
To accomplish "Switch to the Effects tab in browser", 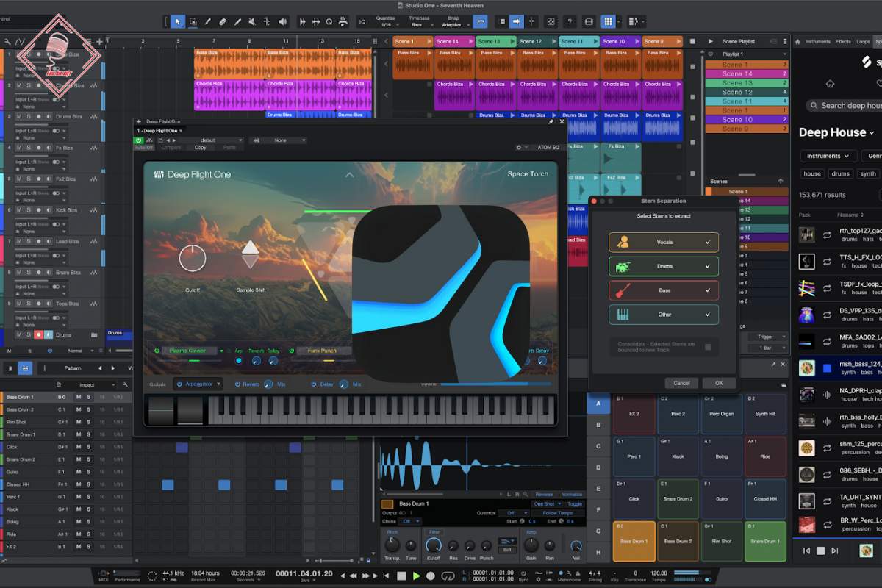I will click(843, 42).
